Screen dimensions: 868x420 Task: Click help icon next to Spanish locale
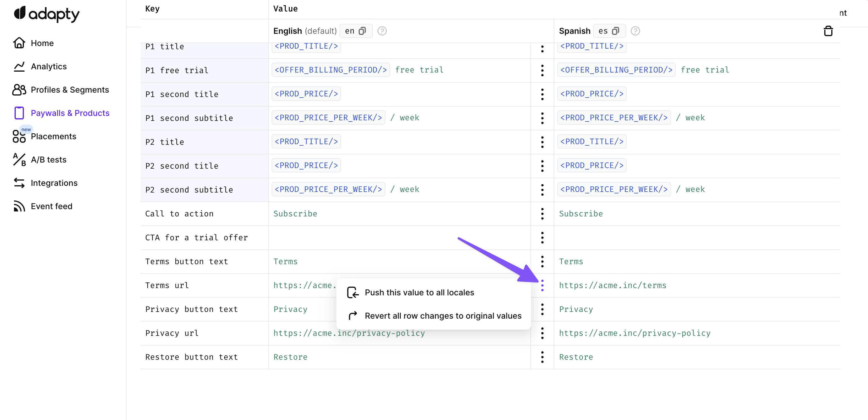(x=635, y=31)
